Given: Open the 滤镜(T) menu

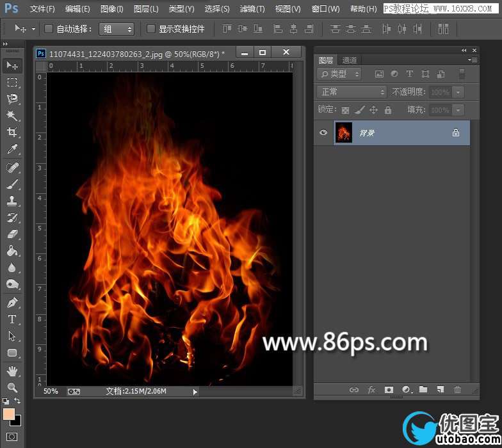Looking at the screenshot, I should (252, 9).
